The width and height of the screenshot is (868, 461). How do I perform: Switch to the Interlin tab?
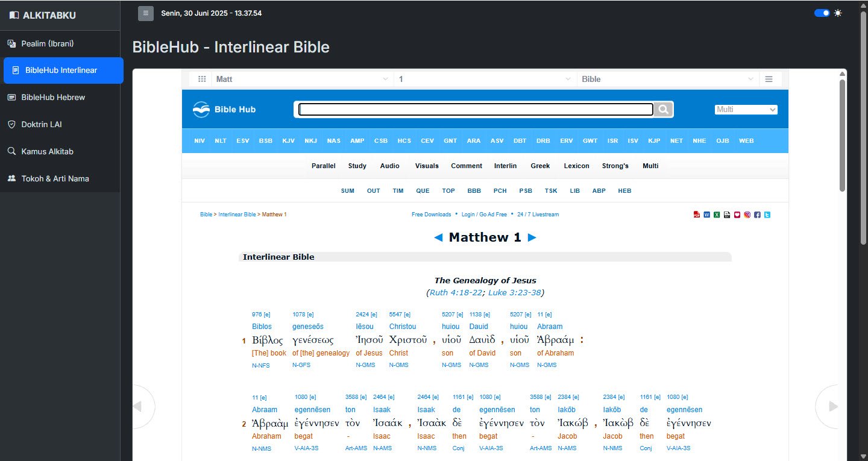[x=505, y=166]
